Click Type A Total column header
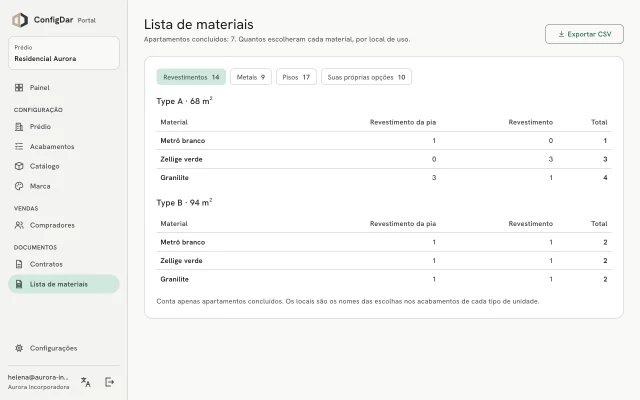This screenshot has width=640, height=400. click(599, 122)
